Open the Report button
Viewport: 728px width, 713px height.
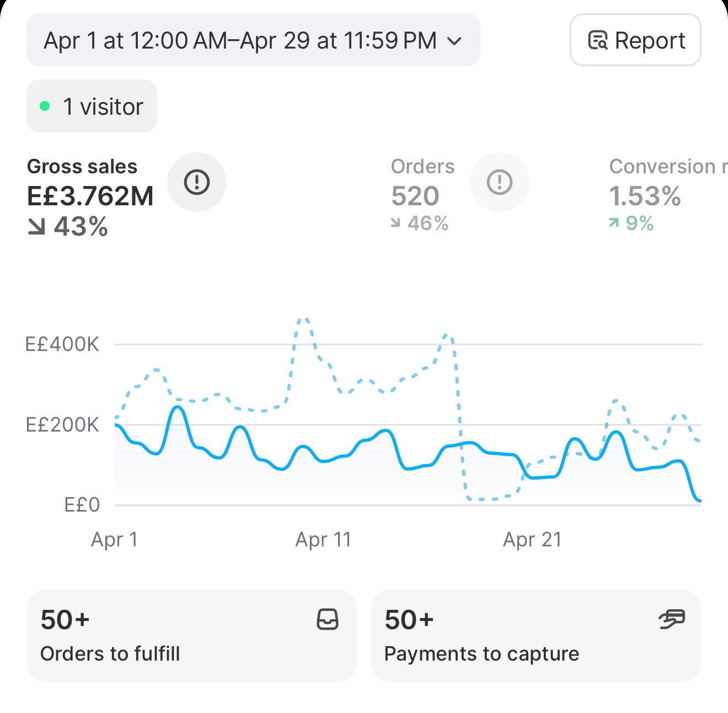[635, 40]
